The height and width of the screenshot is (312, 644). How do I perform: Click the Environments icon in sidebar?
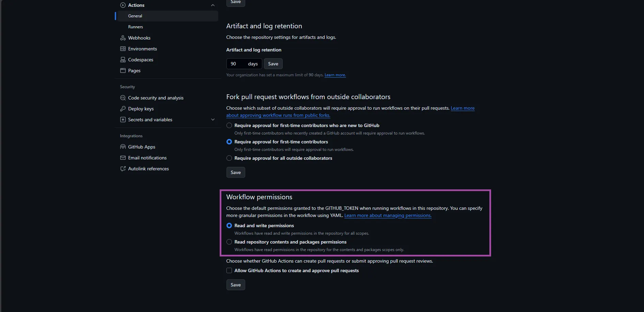123,49
